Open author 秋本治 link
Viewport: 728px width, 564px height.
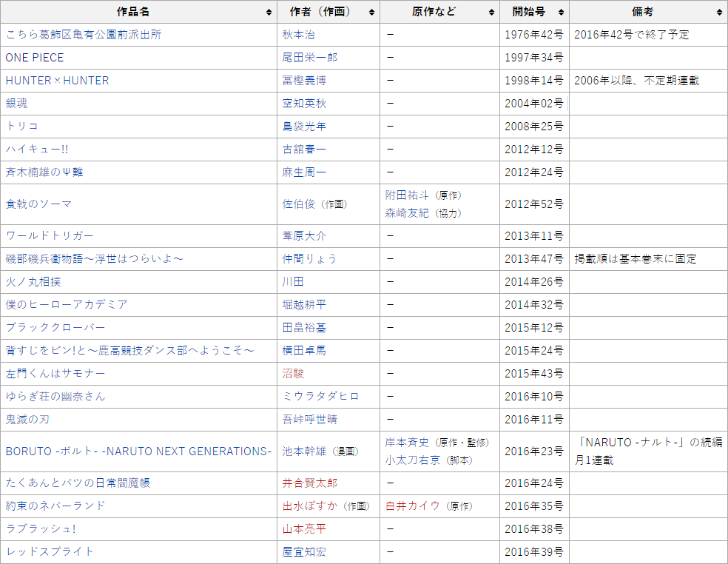(x=299, y=35)
